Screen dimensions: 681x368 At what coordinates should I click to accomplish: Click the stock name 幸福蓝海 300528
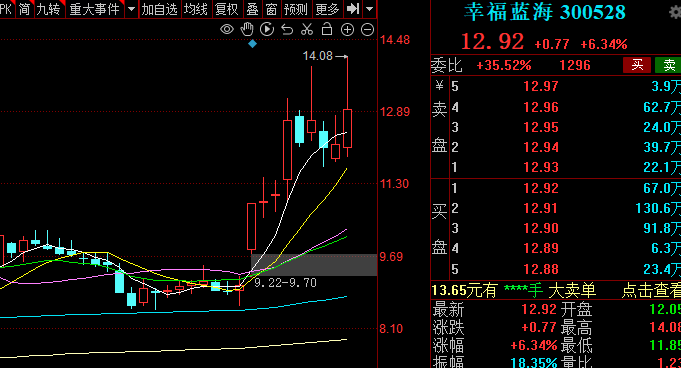tap(545, 12)
